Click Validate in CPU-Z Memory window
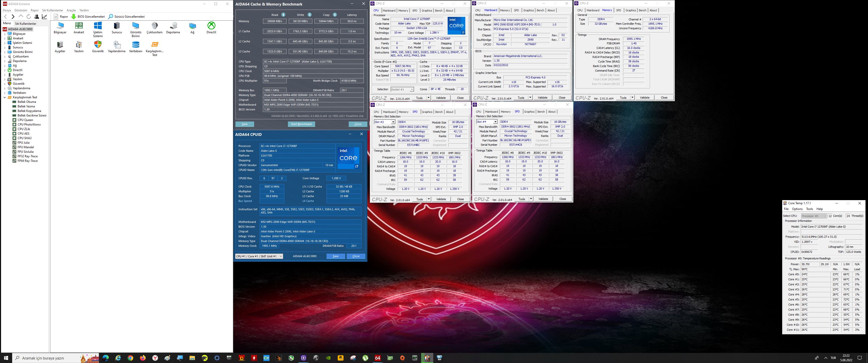Image resolution: width=868 pixels, height=363 pixels. (x=645, y=98)
